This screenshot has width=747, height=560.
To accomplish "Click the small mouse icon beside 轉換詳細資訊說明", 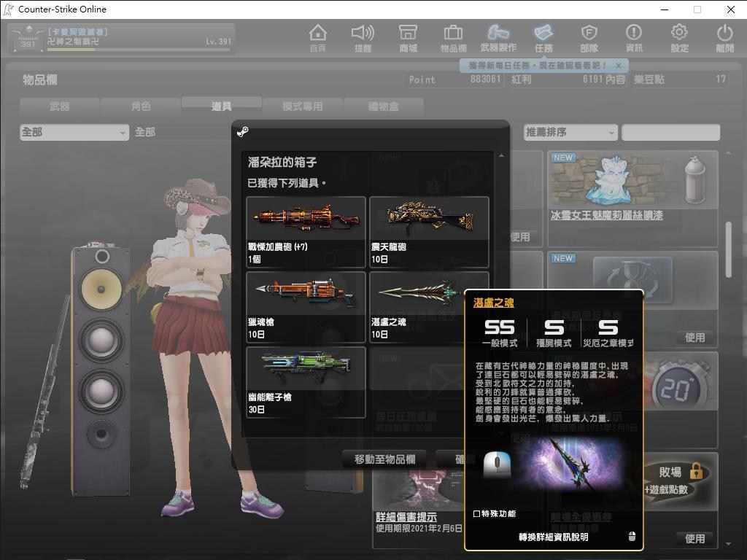I will 632,537.
